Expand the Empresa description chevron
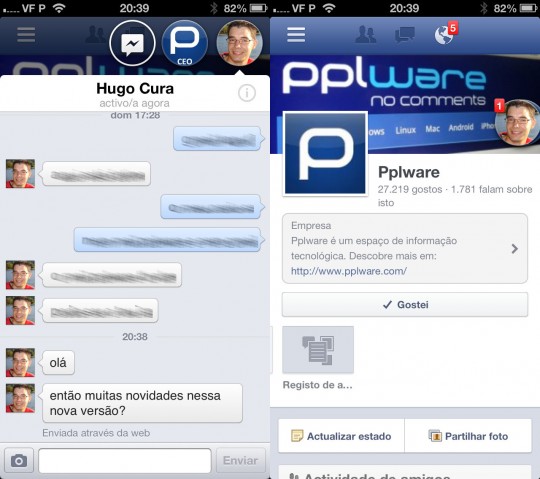This screenshot has height=479, width=540. point(515,249)
